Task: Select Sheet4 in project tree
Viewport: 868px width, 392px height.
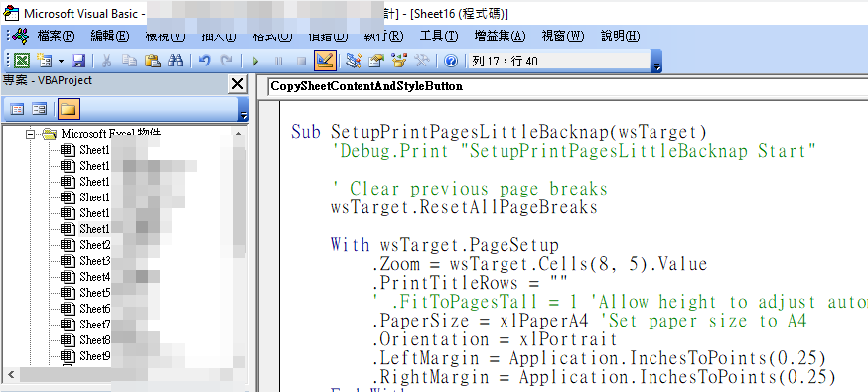Action: [94, 277]
